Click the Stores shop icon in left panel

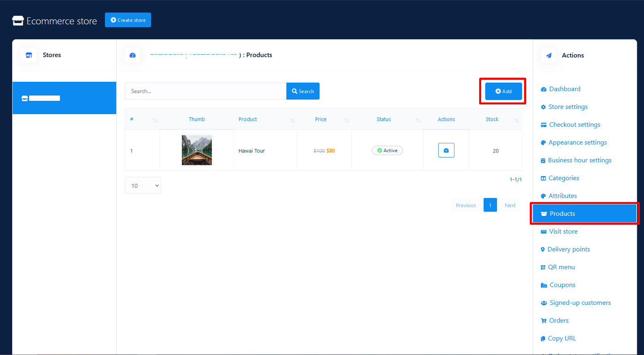click(x=29, y=55)
